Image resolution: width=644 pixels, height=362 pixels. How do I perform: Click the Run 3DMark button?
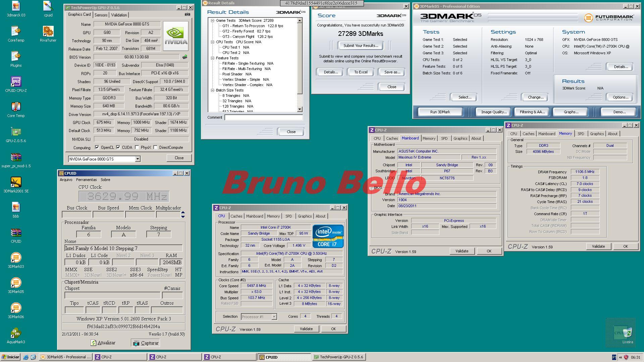pyautogui.click(x=440, y=112)
